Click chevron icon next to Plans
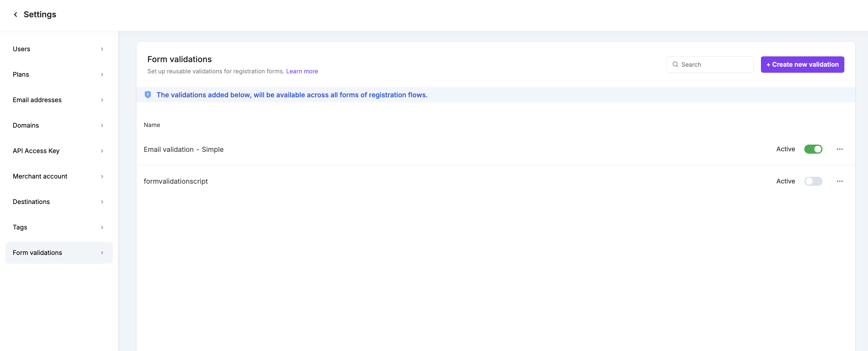 coord(102,75)
